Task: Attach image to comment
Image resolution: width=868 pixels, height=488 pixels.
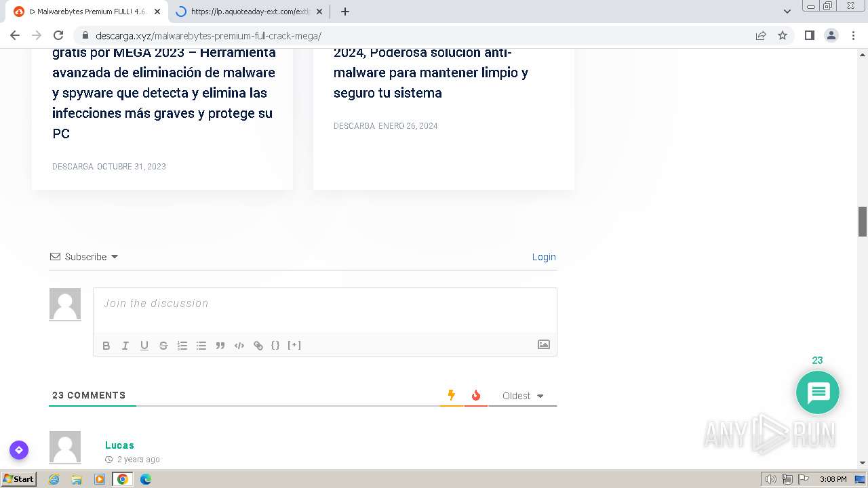Action: (x=544, y=344)
